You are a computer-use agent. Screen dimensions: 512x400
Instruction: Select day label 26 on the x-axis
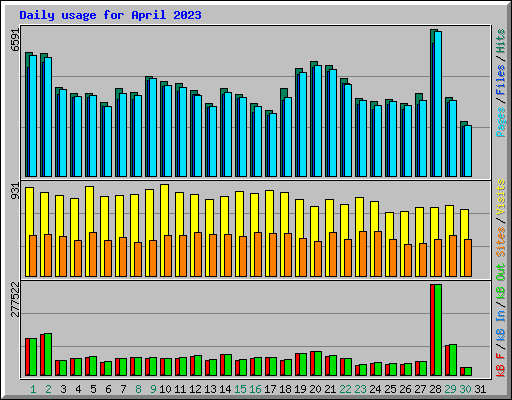click(x=405, y=389)
